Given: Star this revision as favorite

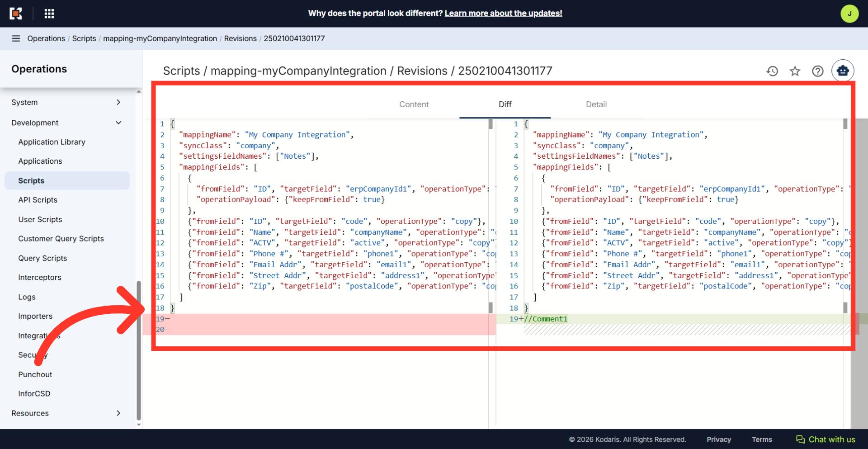Looking at the screenshot, I should tap(795, 71).
